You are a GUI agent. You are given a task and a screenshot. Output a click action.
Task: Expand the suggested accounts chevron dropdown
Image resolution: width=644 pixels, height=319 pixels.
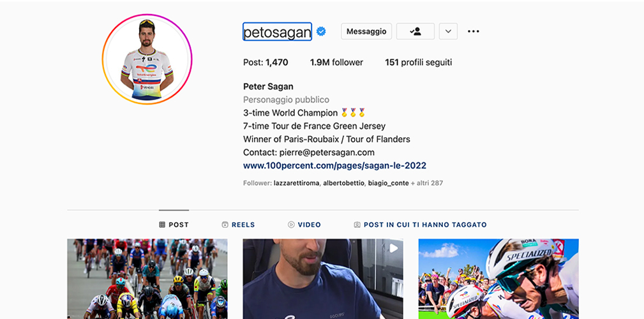coord(448,31)
